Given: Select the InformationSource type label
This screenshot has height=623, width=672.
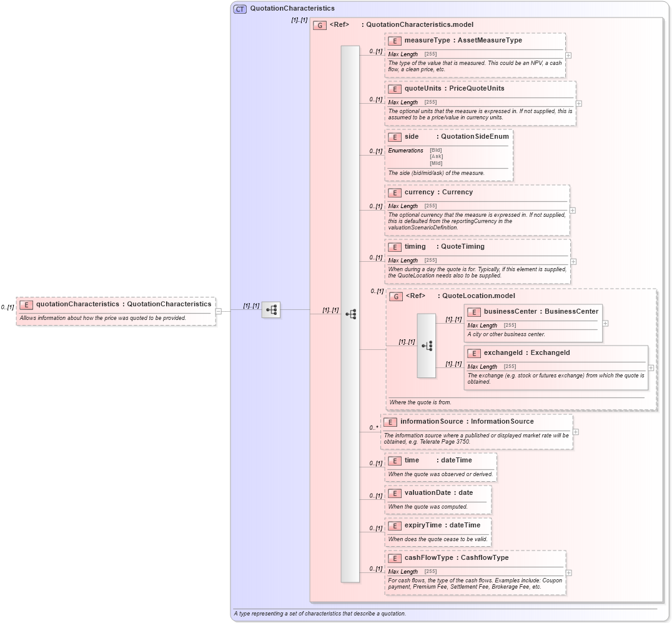Looking at the screenshot, I should pos(502,422).
